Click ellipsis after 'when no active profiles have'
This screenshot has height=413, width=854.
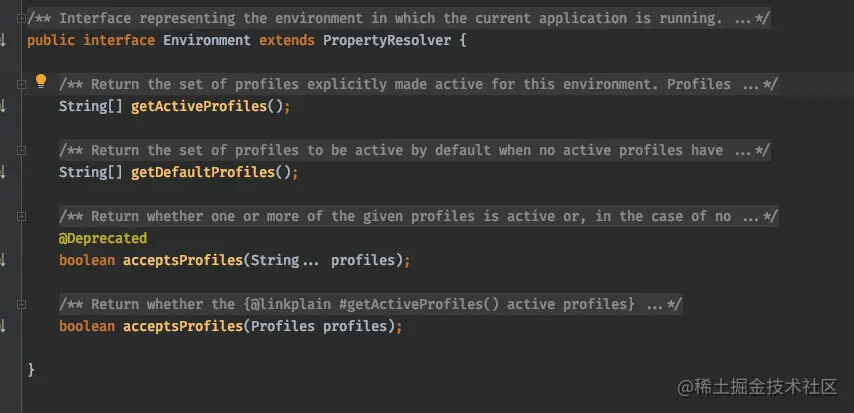743,150
